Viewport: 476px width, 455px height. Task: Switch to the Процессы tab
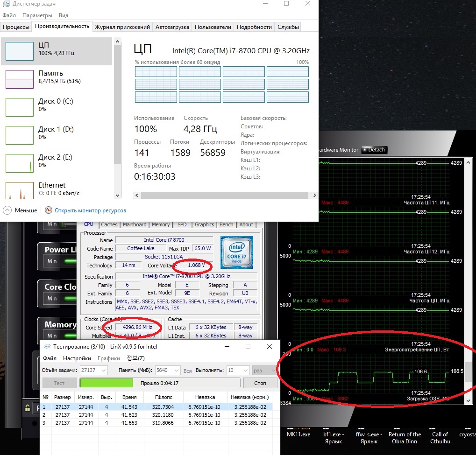16,27
